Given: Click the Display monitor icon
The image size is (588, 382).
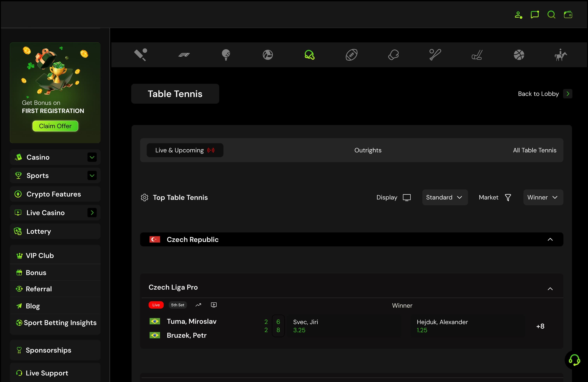Looking at the screenshot, I should [x=407, y=197].
